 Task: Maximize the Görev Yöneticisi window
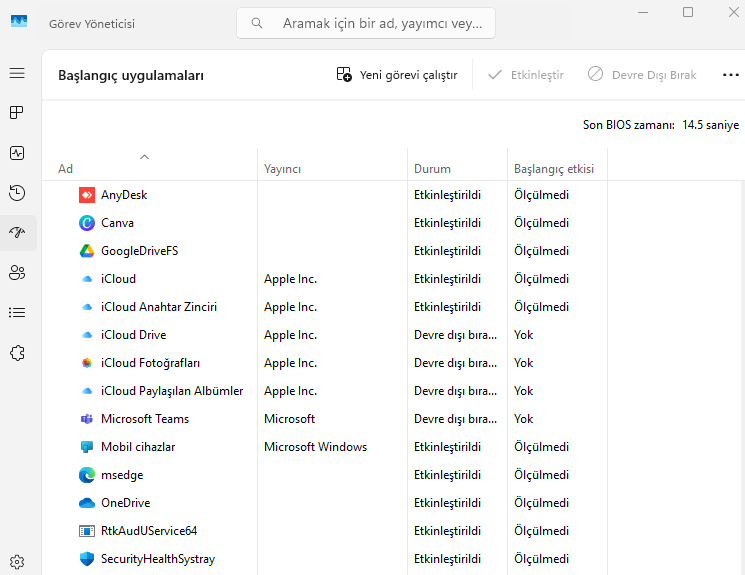click(688, 12)
